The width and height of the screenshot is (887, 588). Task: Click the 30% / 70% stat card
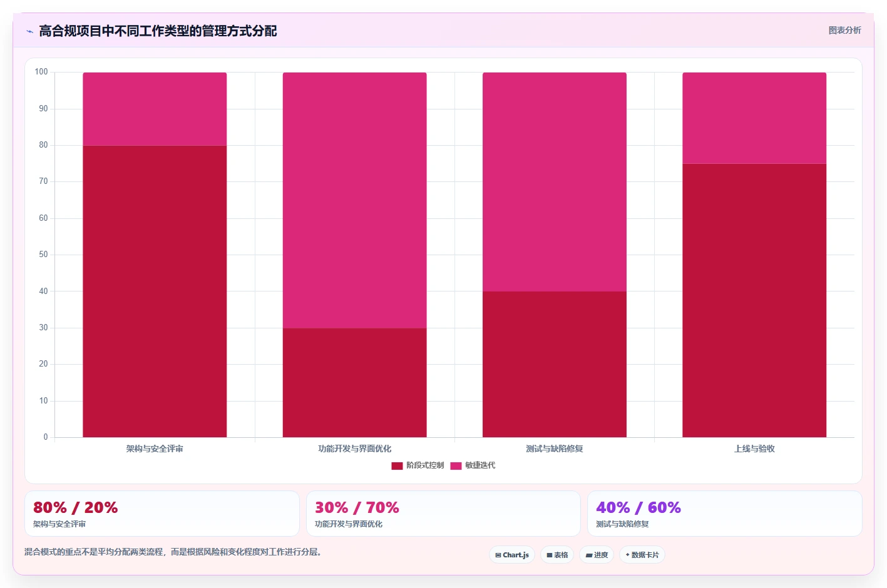coord(443,514)
